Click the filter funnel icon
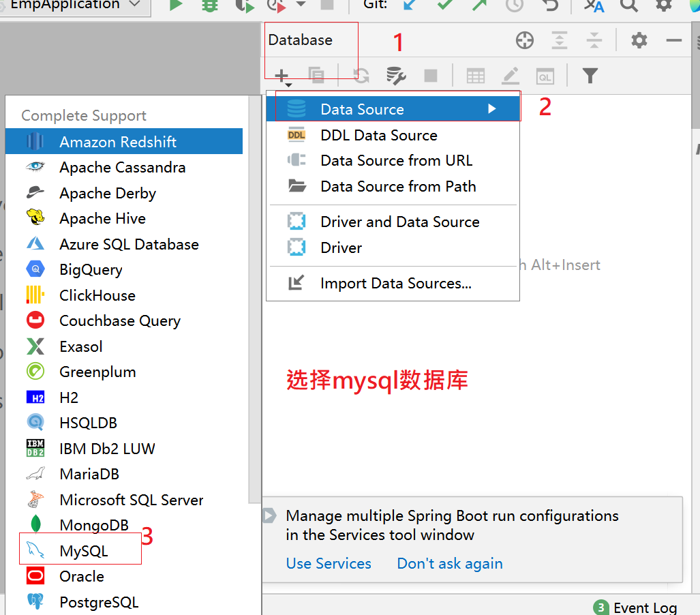The width and height of the screenshot is (700, 615). (x=590, y=76)
